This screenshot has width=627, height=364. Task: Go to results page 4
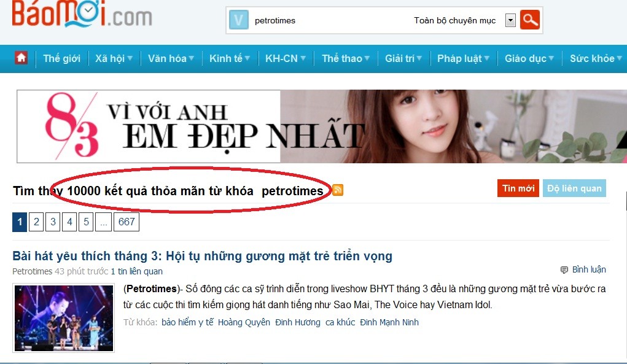click(x=69, y=222)
